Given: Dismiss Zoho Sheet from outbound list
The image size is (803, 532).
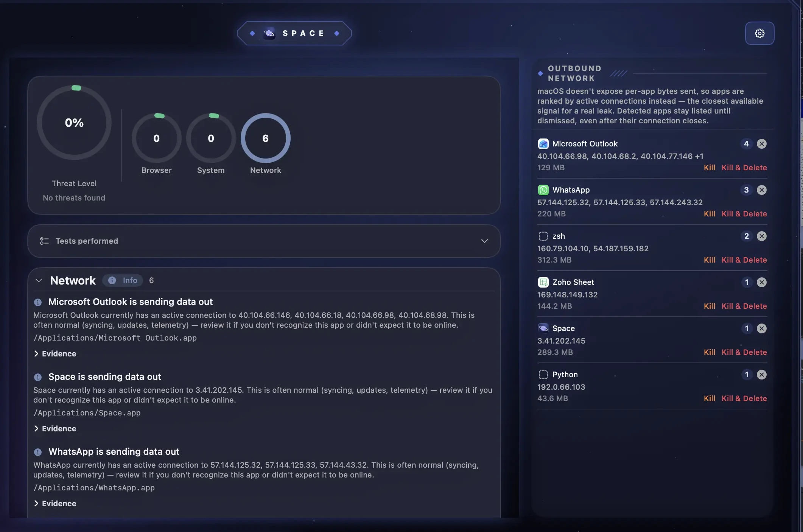Looking at the screenshot, I should point(761,282).
